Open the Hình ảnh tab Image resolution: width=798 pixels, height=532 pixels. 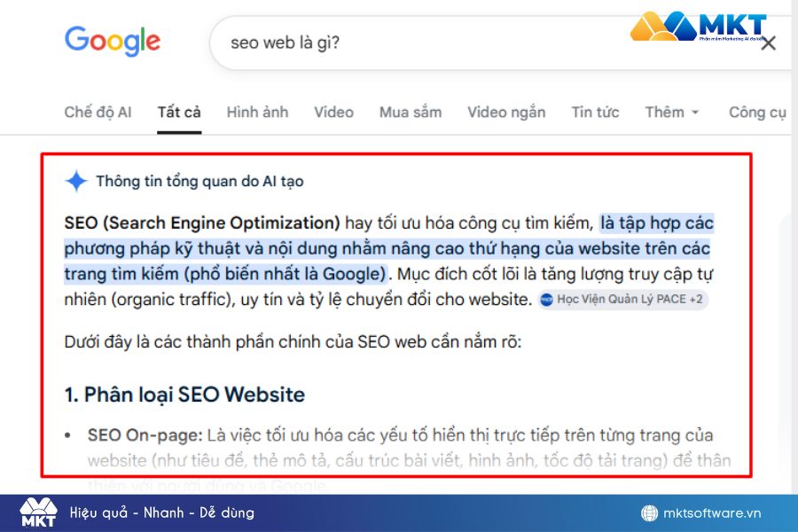click(x=257, y=112)
